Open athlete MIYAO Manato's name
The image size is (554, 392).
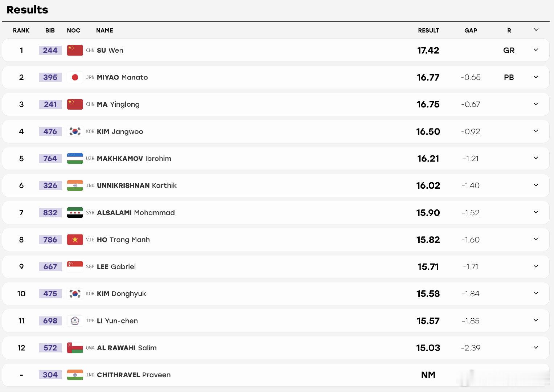[x=122, y=77]
